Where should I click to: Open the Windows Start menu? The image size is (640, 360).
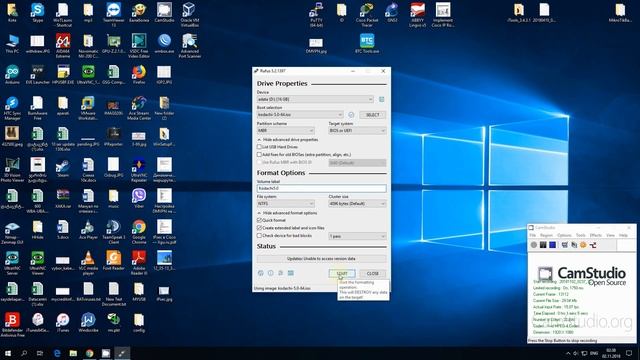[x=8, y=353]
